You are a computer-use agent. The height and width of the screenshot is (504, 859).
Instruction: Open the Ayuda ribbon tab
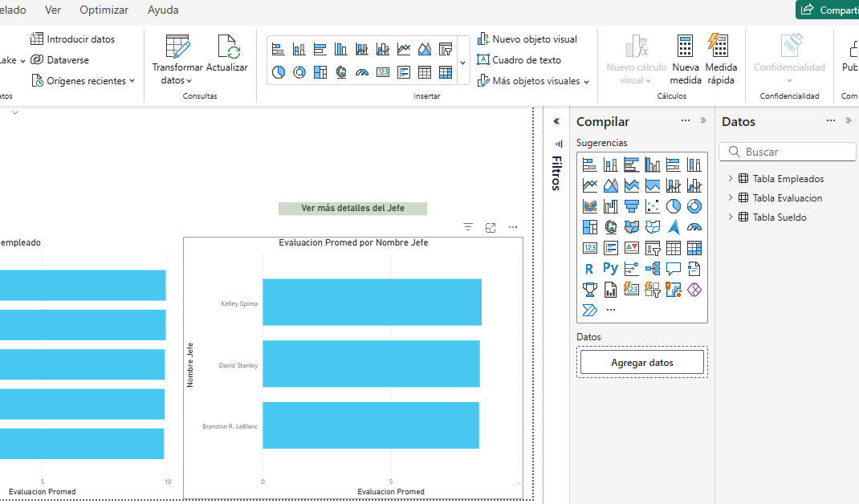[x=163, y=10]
